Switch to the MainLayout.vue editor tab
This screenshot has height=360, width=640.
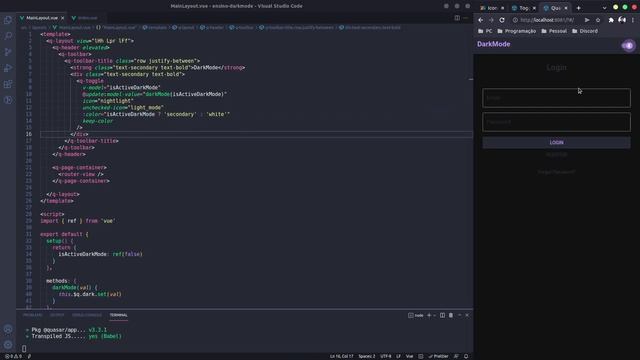pos(42,18)
